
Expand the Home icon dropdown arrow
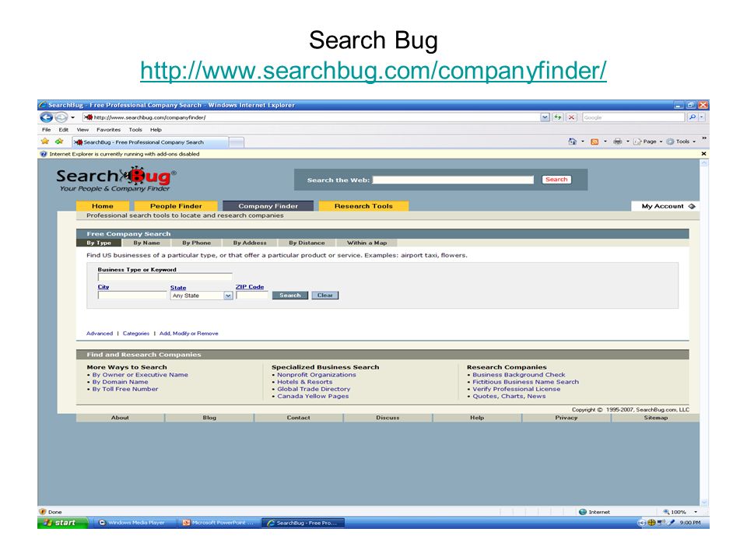click(583, 142)
